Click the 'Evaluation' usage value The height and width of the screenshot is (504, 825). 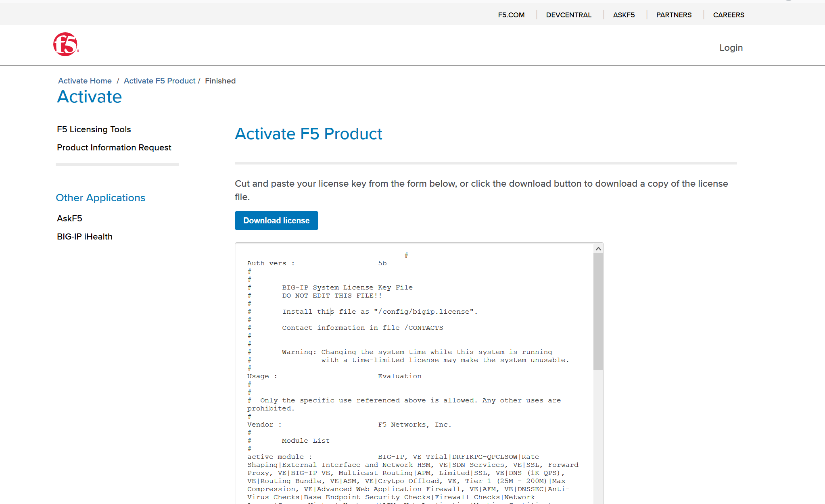399,376
